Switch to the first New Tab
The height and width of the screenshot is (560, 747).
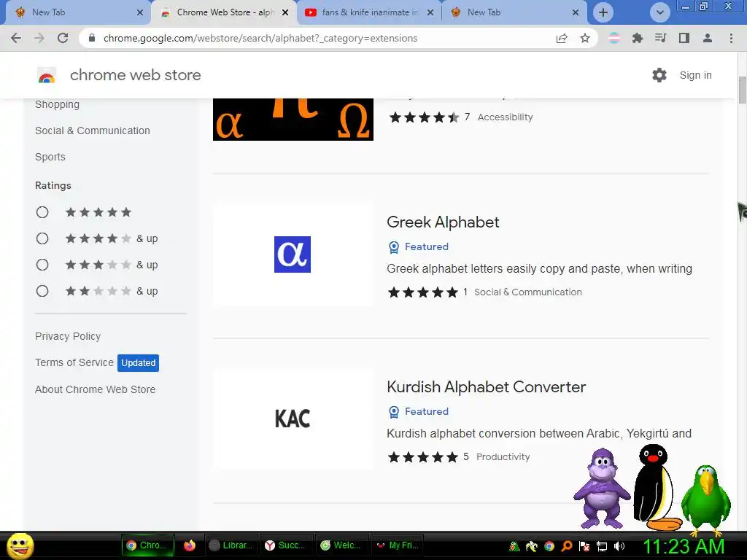[76, 12]
